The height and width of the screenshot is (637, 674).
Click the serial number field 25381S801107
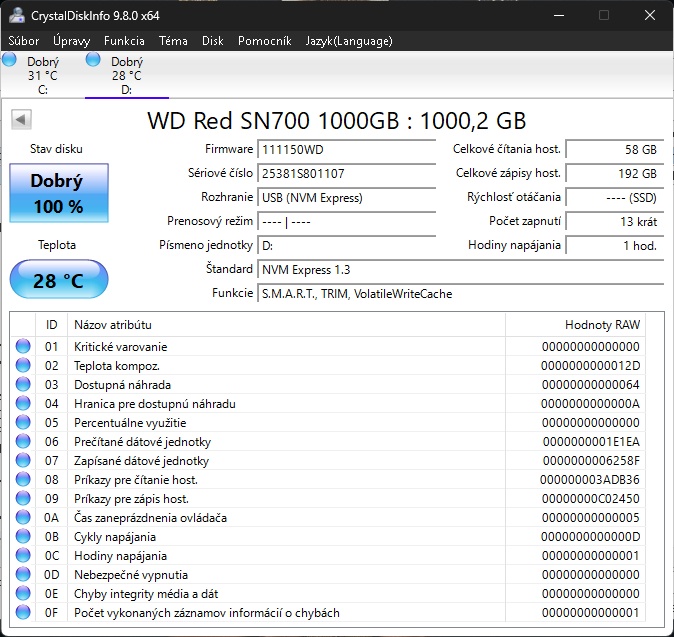[x=346, y=174]
